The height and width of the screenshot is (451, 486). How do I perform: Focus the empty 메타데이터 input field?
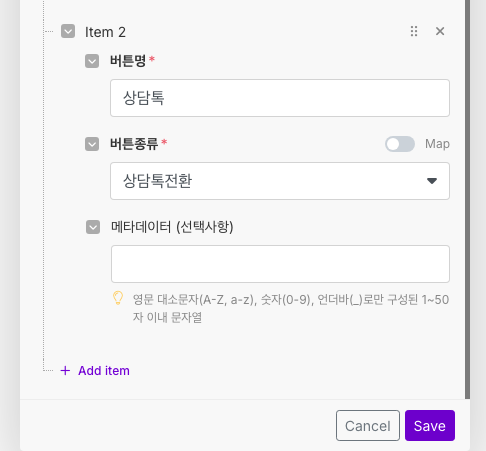(280, 264)
